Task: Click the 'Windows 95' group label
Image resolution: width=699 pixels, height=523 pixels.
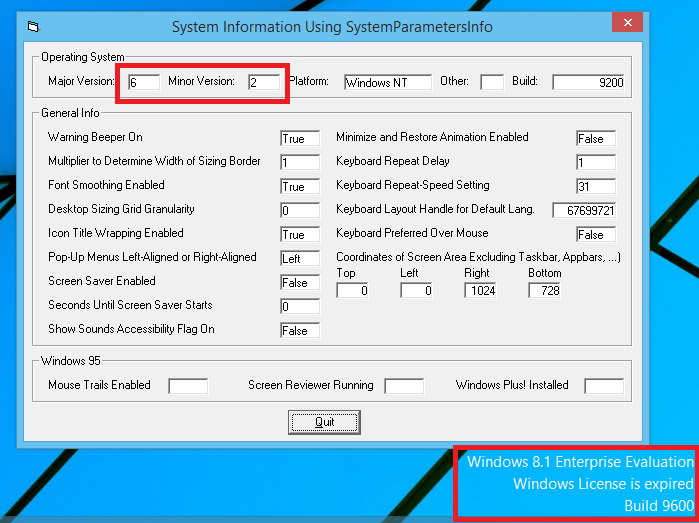Action: tap(70, 360)
